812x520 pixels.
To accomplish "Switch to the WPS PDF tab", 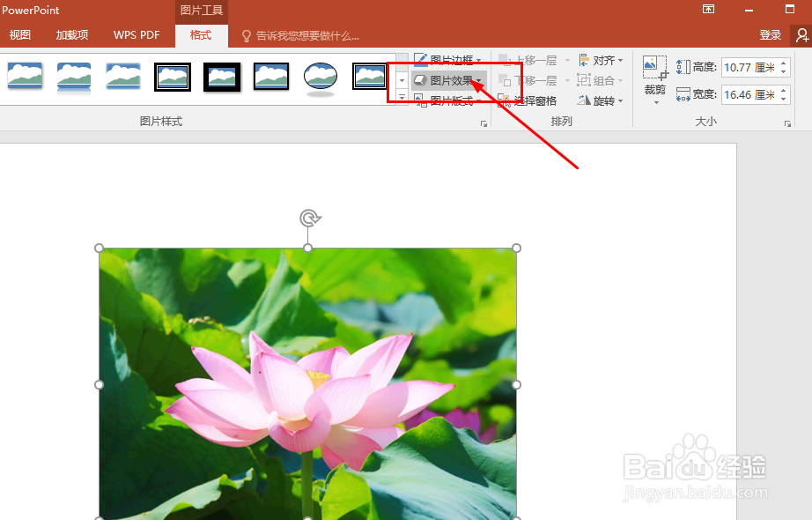I will [137, 34].
